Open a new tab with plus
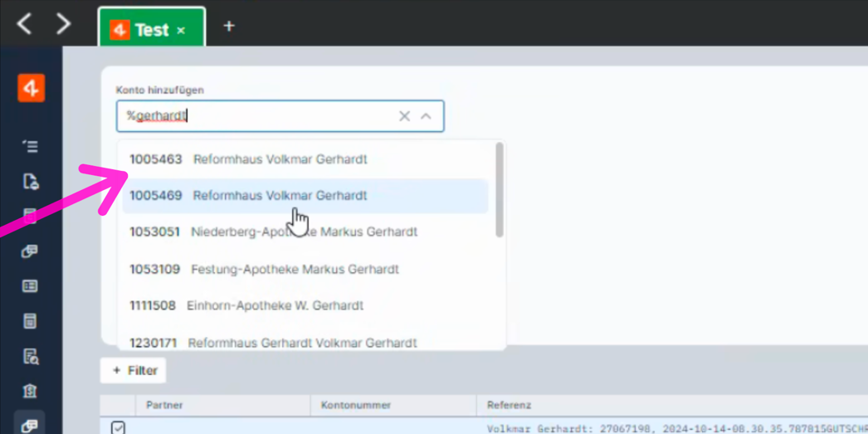 pos(229,26)
